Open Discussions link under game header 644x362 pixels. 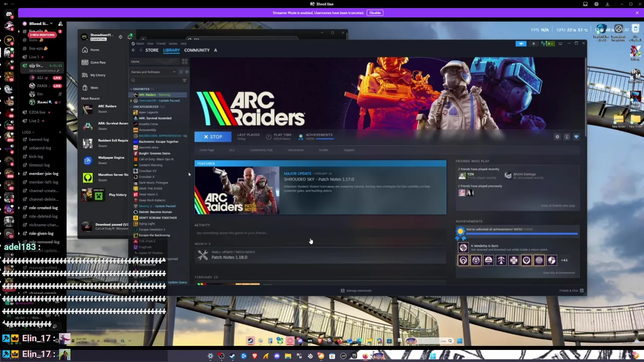point(295,150)
